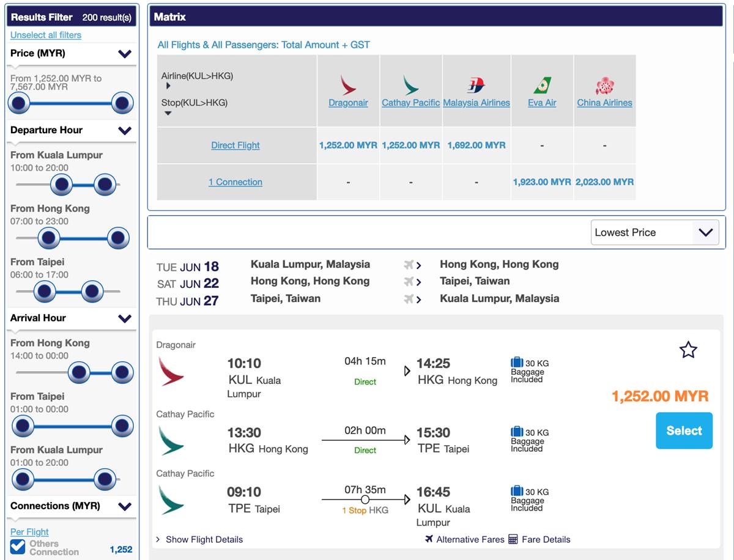Click the China Airlines flower logo
Viewport: 734px width, 560px height.
(604, 86)
